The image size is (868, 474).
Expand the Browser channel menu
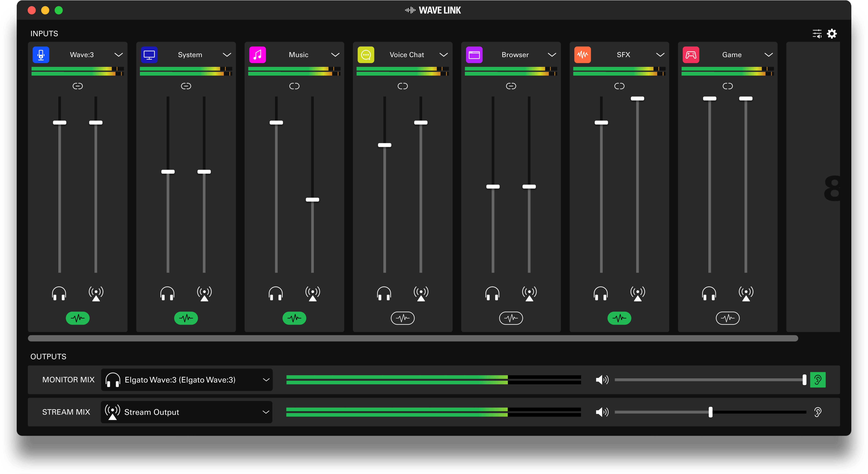[x=552, y=54]
